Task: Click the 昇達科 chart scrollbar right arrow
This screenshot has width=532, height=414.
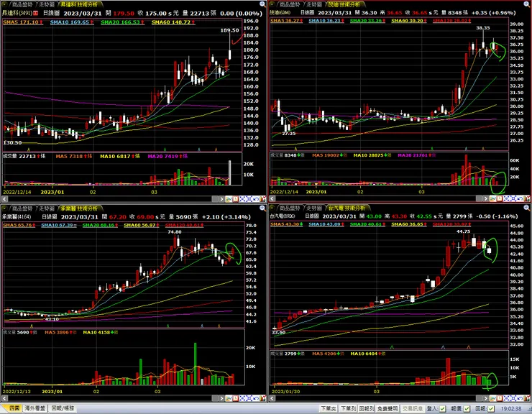Action: point(221,199)
